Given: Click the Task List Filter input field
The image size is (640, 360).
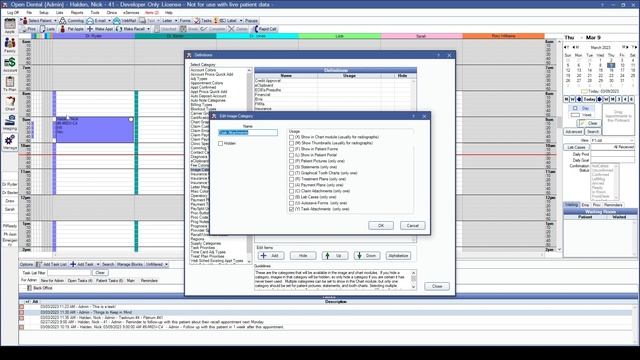Looking at the screenshot, I should 69,273.
